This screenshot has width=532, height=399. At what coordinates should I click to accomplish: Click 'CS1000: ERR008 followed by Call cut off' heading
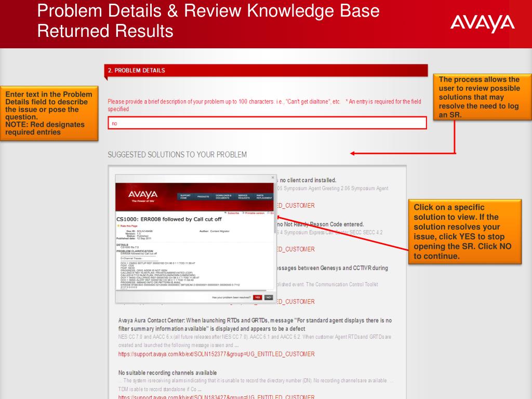pyautogui.click(x=169, y=219)
